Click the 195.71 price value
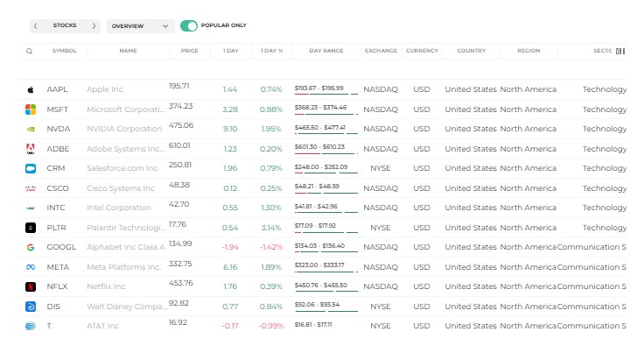The height and width of the screenshot is (346, 644). [179, 86]
